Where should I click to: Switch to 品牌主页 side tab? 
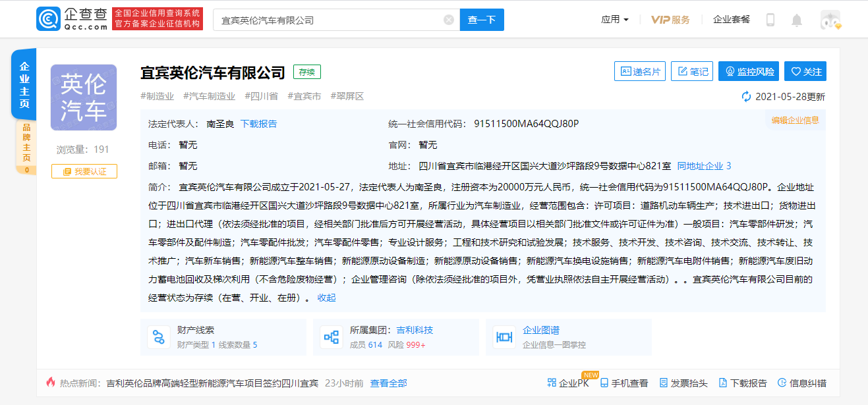pyautogui.click(x=25, y=147)
